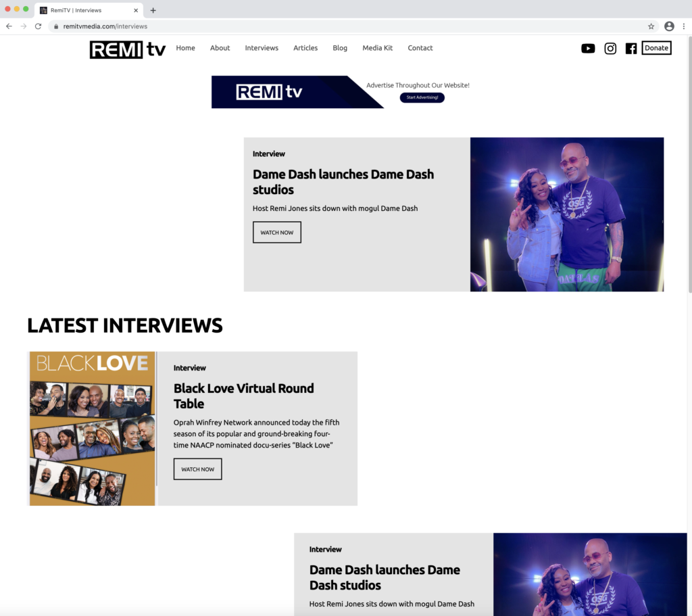This screenshot has width=692, height=616.
Task: Open the Instagram icon in the header
Action: tap(610, 48)
